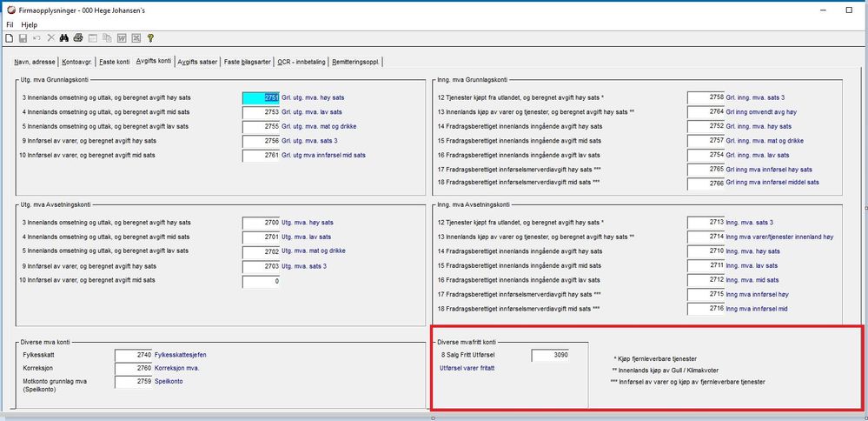
Task: Click the account field containing 2765
Action: (706, 170)
